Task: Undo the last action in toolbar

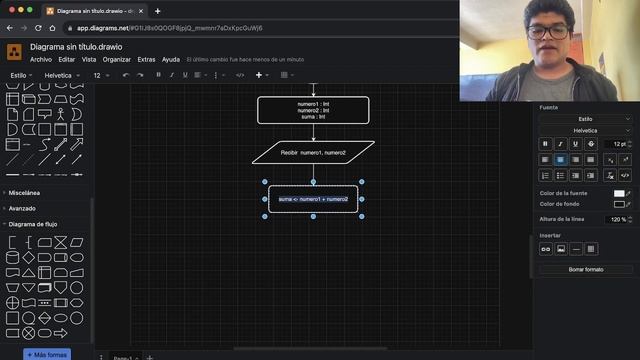Action: (x=126, y=75)
